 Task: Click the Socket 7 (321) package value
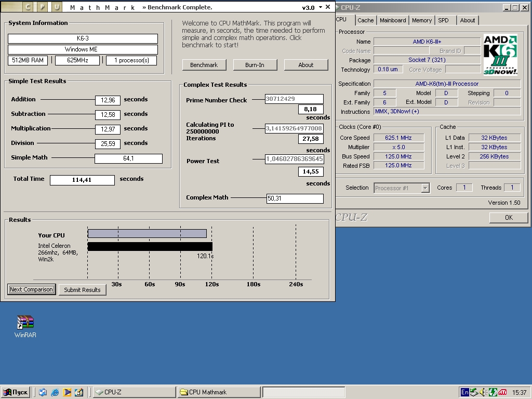427,60
